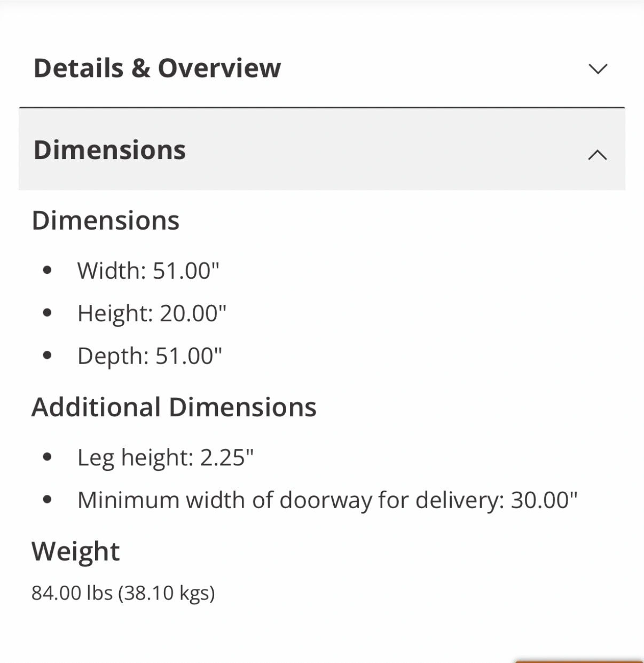The width and height of the screenshot is (644, 663).
Task: Click the bullet beside Width
Action: (x=47, y=270)
